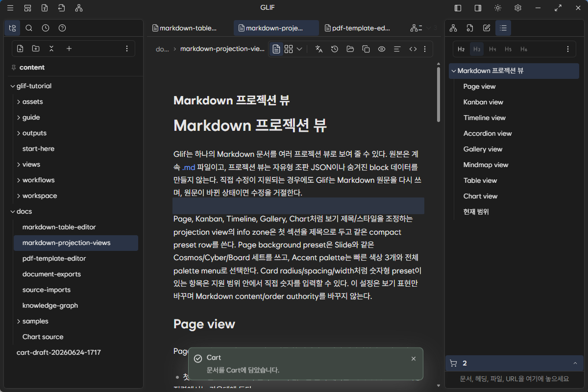The width and height of the screenshot is (588, 392).
Task: Expand the views folder
Action: tap(19, 165)
